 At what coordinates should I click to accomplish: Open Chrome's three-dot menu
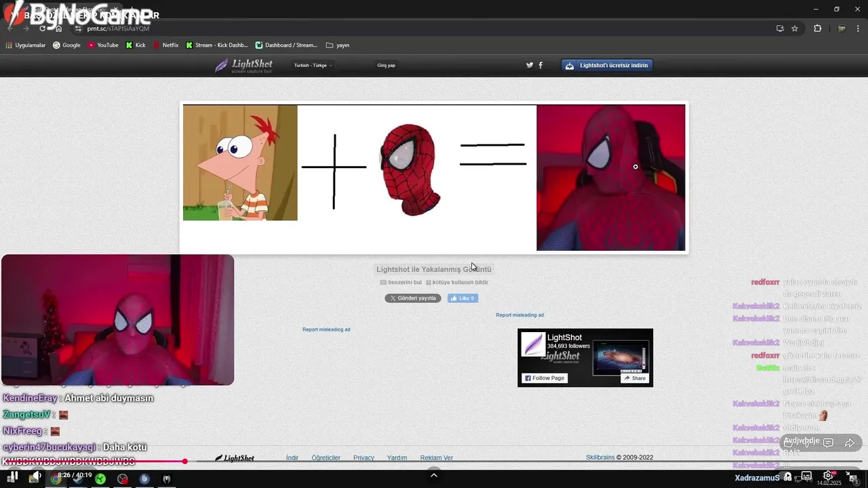[858, 28]
